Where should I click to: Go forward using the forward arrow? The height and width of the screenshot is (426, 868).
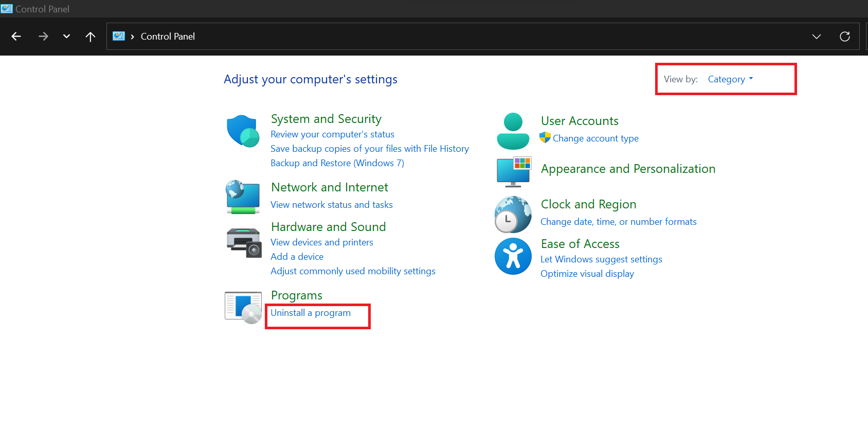[43, 37]
